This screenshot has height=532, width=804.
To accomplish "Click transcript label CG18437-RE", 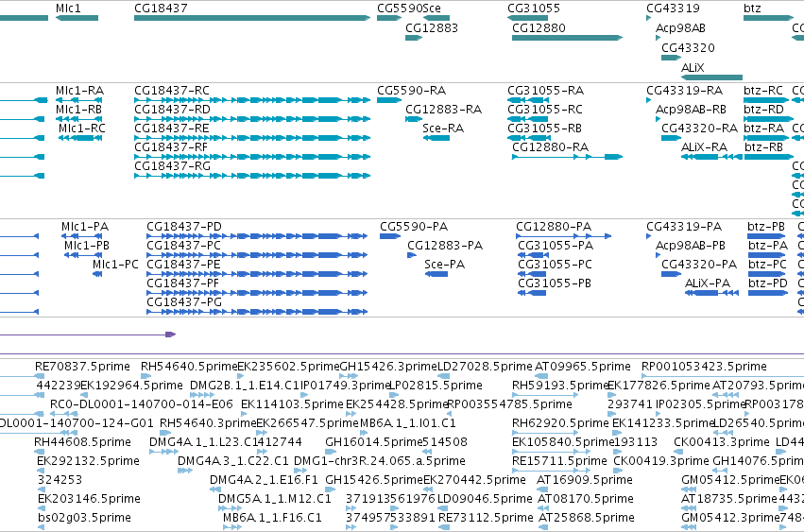I will 172,129.
